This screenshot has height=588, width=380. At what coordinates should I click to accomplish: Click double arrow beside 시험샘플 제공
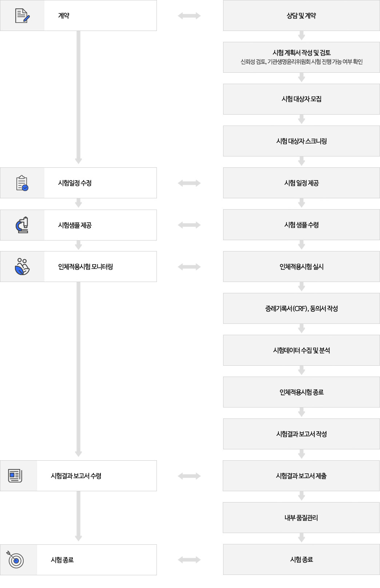point(189,225)
